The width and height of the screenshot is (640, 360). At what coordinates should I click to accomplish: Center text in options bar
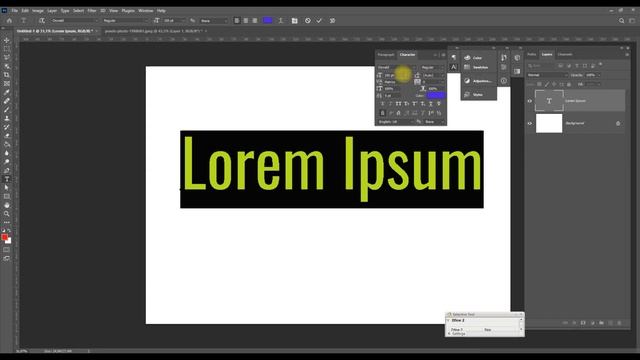coord(246,20)
